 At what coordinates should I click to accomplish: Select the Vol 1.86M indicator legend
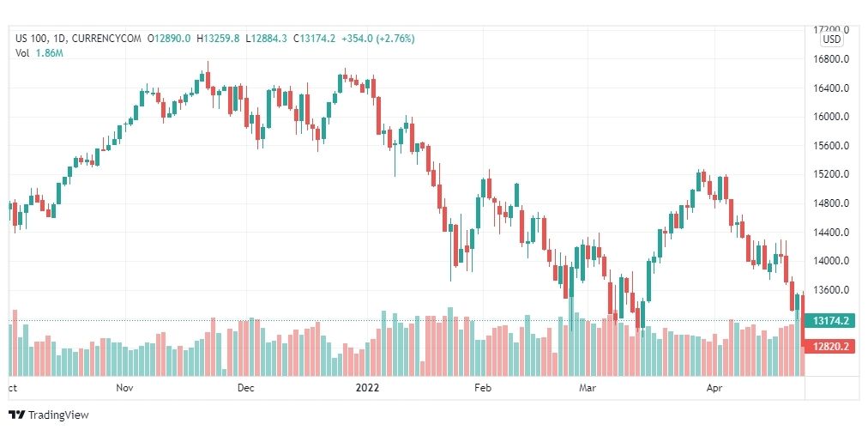[x=39, y=53]
